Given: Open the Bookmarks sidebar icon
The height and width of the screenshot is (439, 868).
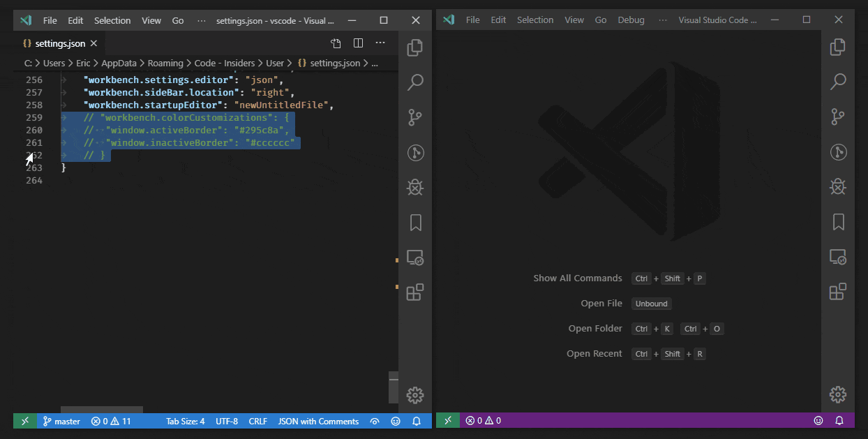Looking at the screenshot, I should tap(415, 222).
